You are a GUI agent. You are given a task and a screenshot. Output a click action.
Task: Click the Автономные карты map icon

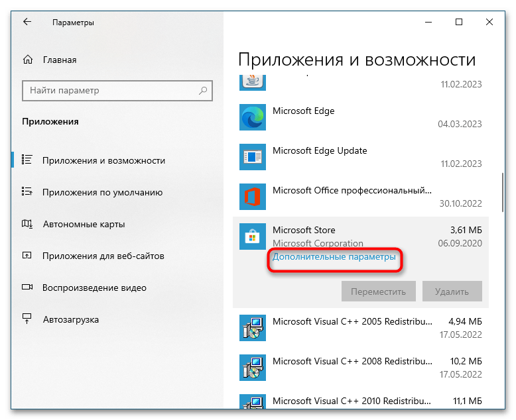click(27, 223)
